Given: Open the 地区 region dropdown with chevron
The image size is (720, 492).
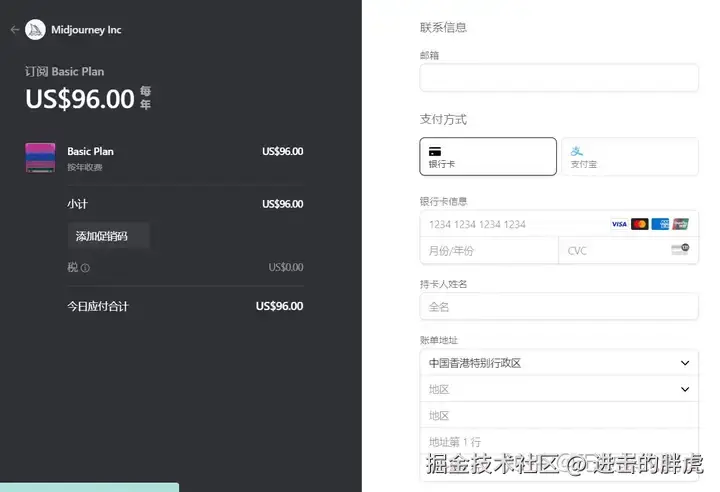Looking at the screenshot, I should tap(559, 390).
